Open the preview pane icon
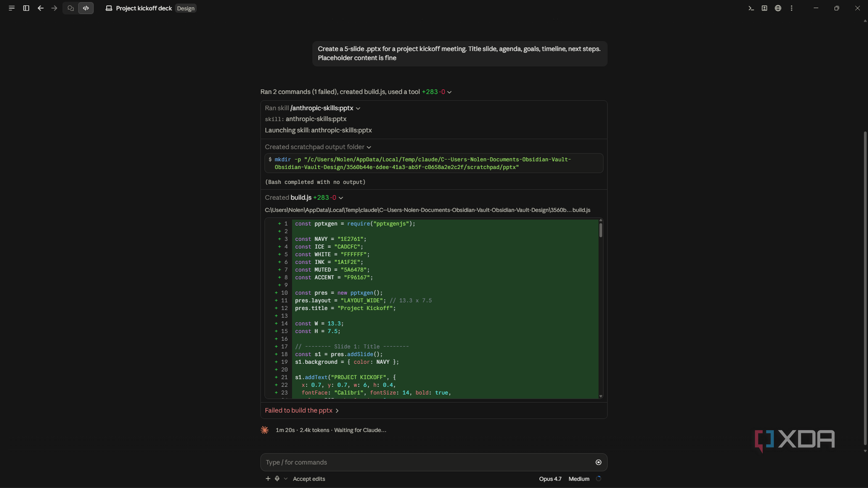The height and width of the screenshot is (488, 868). 764,8
